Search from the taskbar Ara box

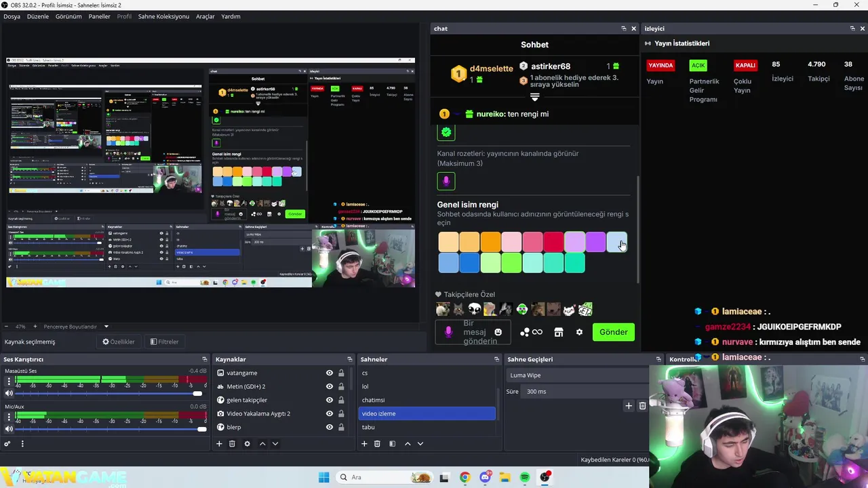click(x=385, y=477)
